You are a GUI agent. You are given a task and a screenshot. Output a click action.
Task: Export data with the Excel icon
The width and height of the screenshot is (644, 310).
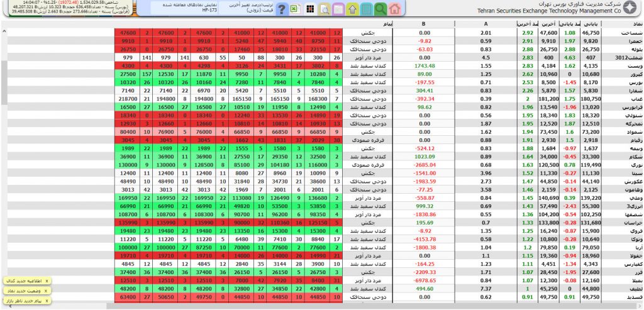295,8
